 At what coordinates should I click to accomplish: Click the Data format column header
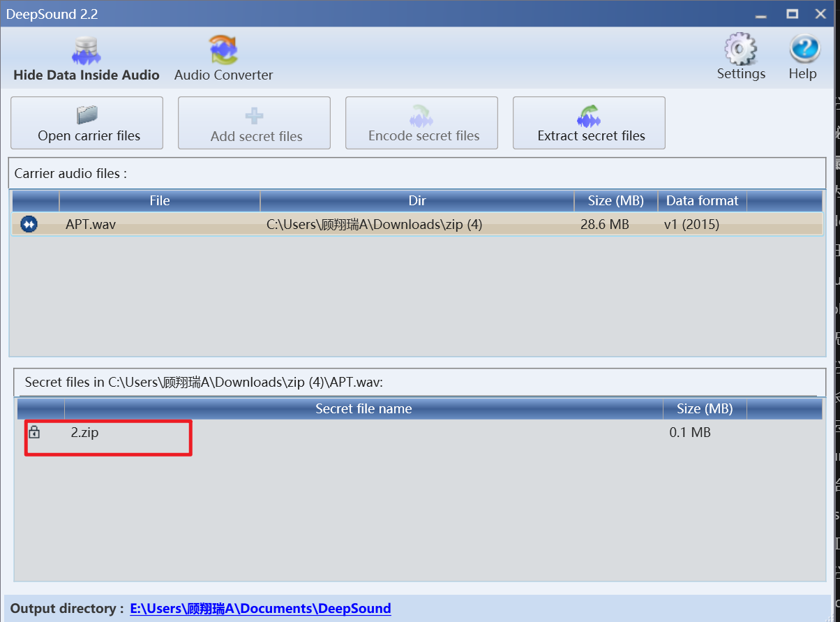(x=702, y=201)
